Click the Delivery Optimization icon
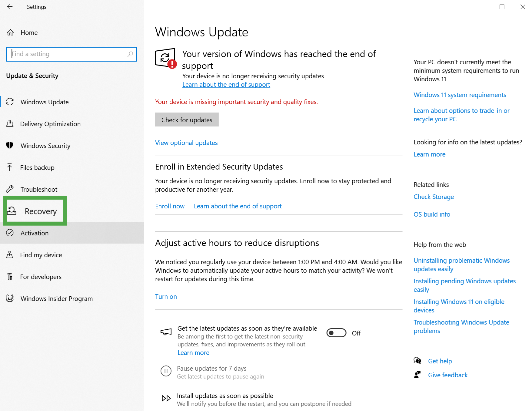This screenshot has width=532, height=411. pos(10,124)
